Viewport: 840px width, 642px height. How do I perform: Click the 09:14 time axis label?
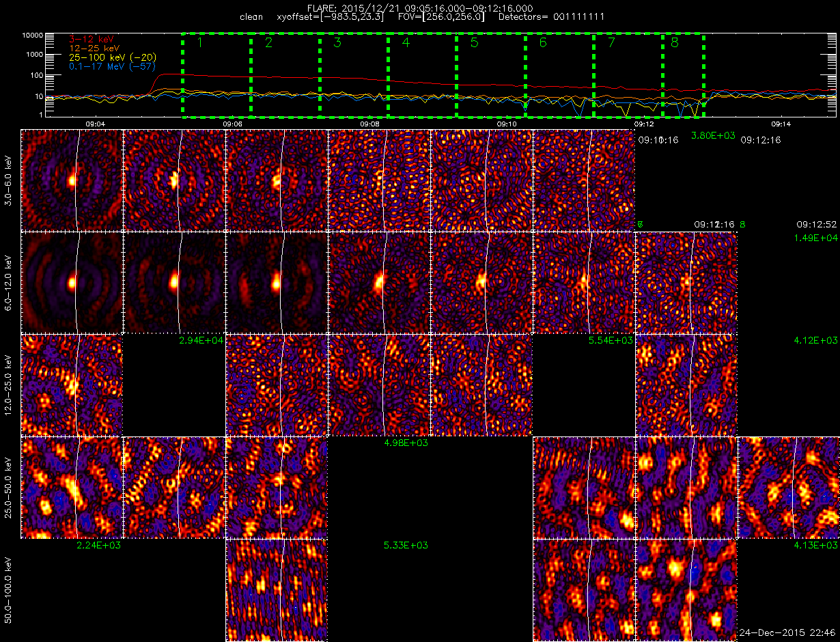(x=781, y=124)
